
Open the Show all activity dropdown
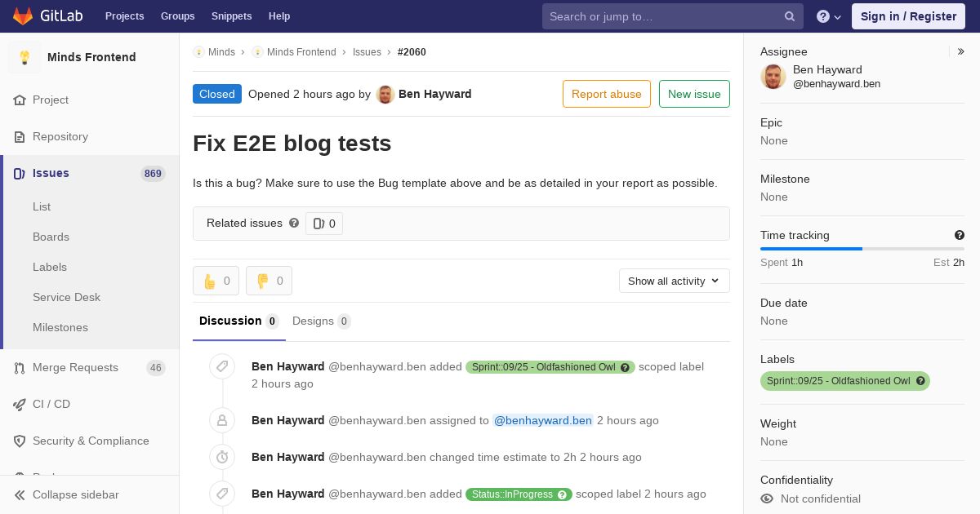tap(675, 281)
